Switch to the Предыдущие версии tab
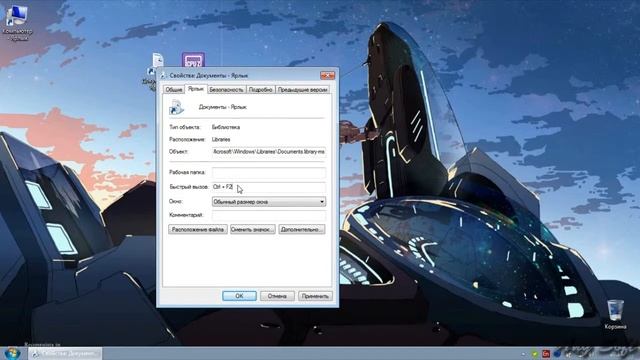The height and width of the screenshot is (360, 640). [302, 89]
